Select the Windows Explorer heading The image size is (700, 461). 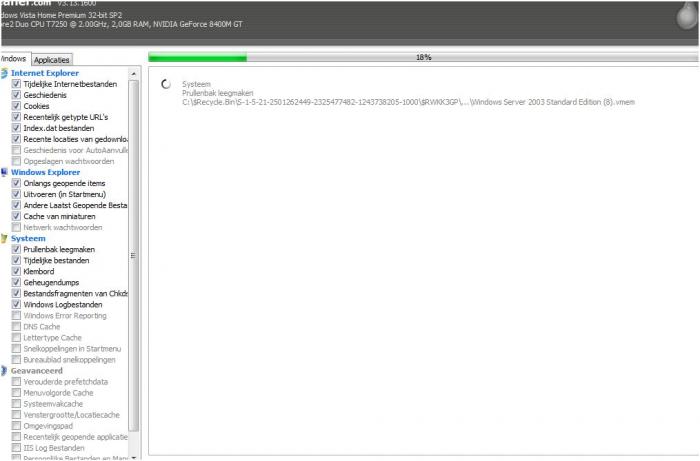[x=46, y=172]
